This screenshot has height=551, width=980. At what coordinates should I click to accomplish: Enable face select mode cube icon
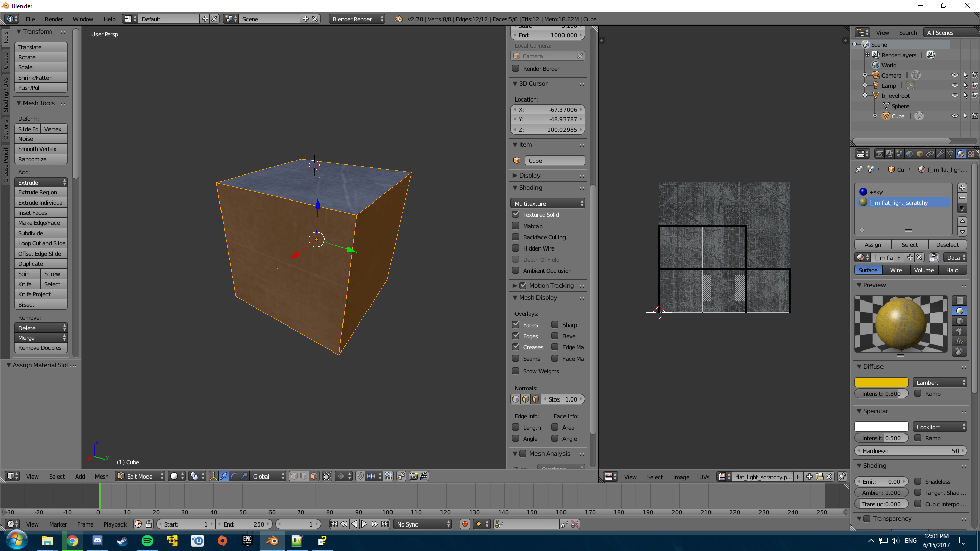click(x=314, y=476)
